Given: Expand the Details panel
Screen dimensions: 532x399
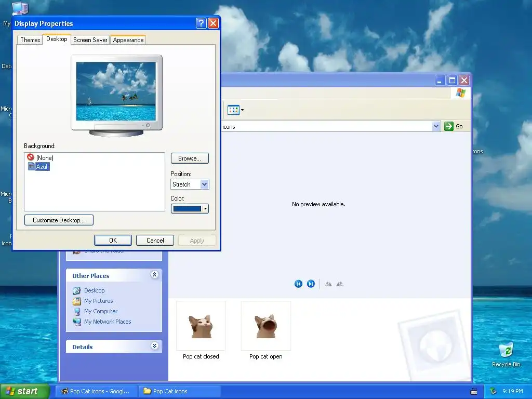Looking at the screenshot, I should click(x=154, y=346).
